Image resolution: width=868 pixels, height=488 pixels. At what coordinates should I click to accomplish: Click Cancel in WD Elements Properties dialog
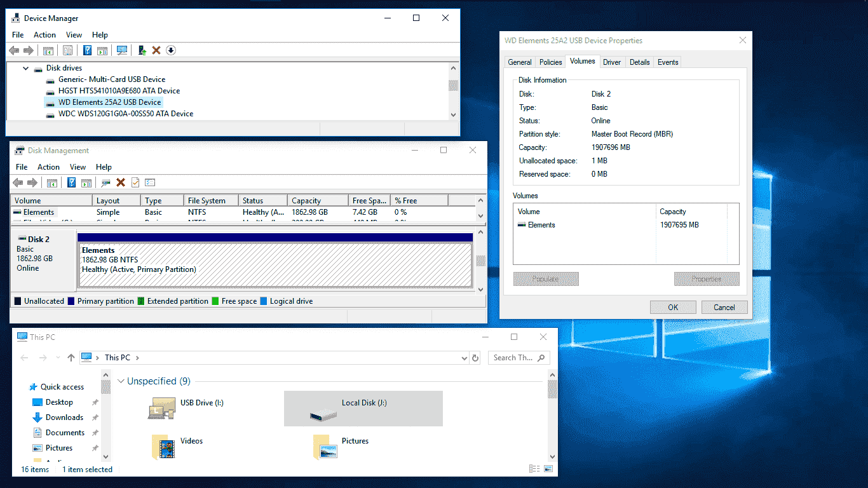coord(724,308)
